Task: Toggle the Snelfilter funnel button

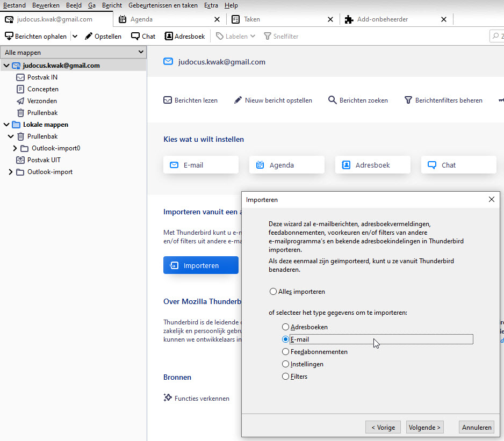Action: [281, 37]
